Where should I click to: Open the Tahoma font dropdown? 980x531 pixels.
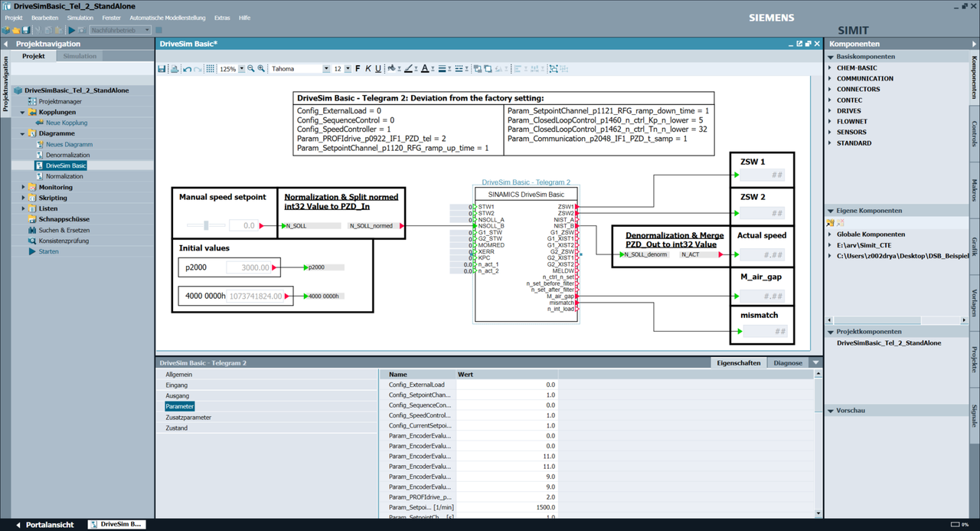(x=327, y=69)
